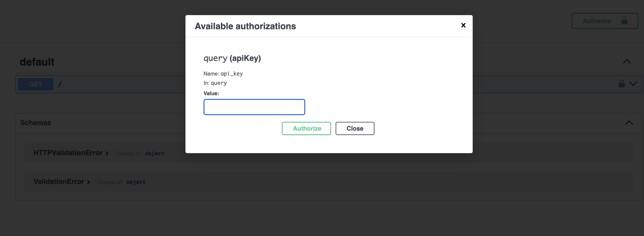The width and height of the screenshot is (644, 236).
Task: Click the arrow next to HTTPValidationError
Action: coord(107,153)
